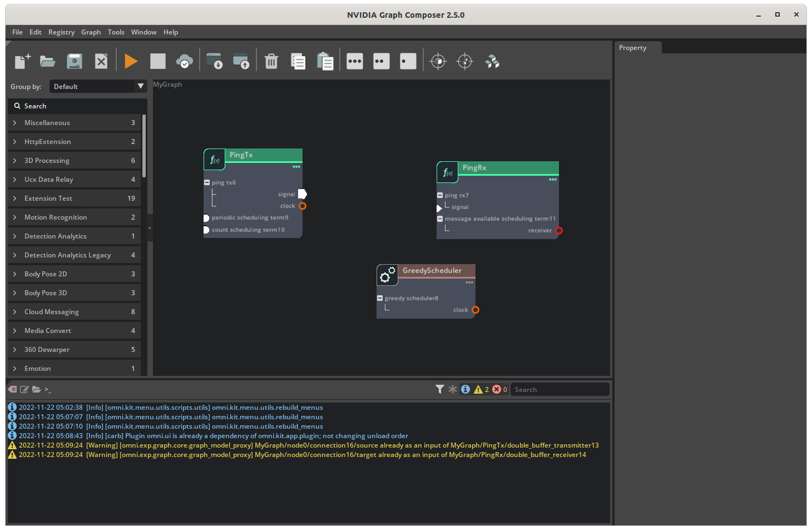Expand the Media Convert category
The width and height of the screenshot is (812, 531).
[75, 331]
